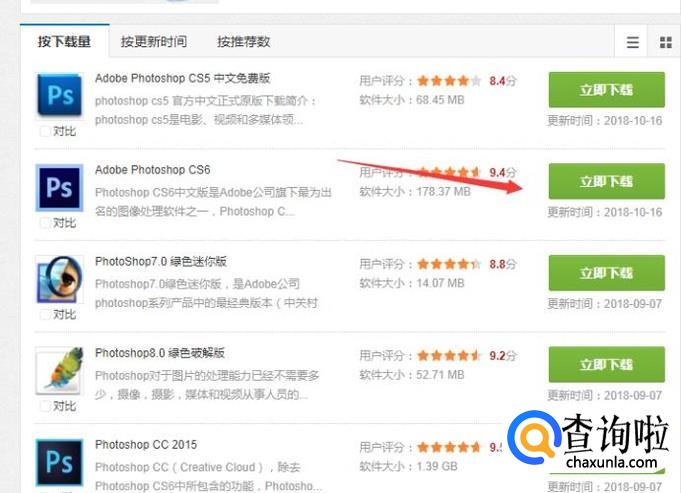
Task: Open the Photoshop8.0 绿色破解版 title link
Action: (160, 353)
